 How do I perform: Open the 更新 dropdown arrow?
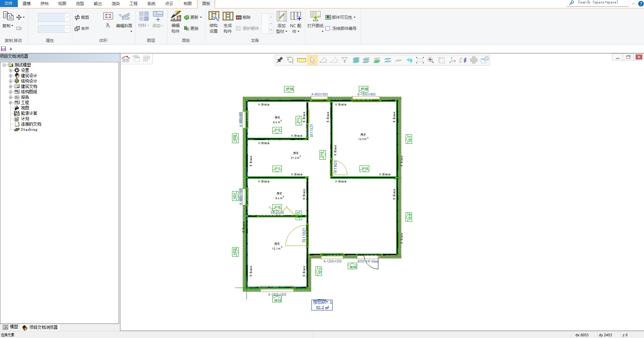click(201, 17)
